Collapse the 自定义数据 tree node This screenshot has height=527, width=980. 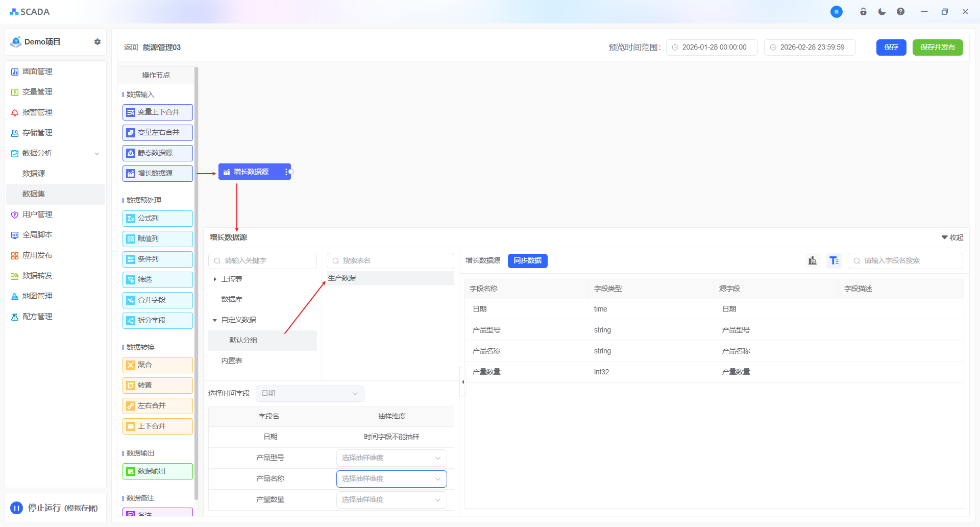click(215, 320)
